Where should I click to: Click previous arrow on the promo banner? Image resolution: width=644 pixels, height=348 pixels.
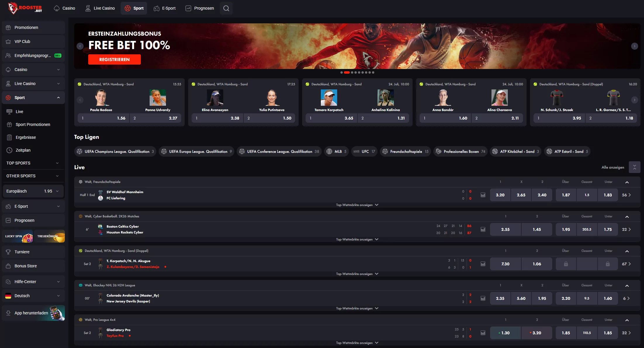(80, 46)
